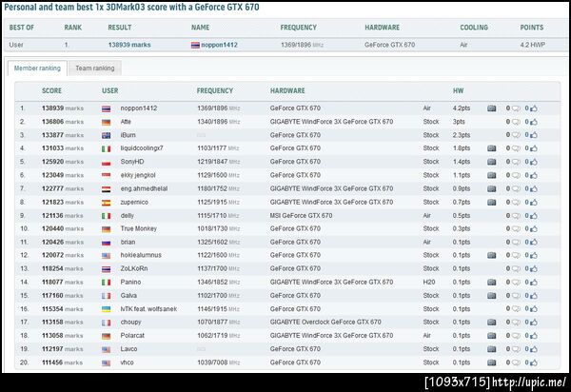Open camera icon in vhco row
This screenshot has width=571, height=392.
491,363
